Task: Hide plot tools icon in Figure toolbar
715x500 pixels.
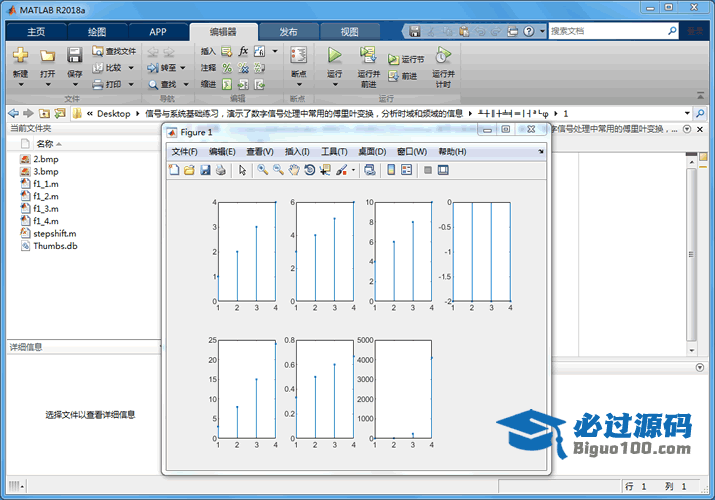Action: [x=428, y=170]
